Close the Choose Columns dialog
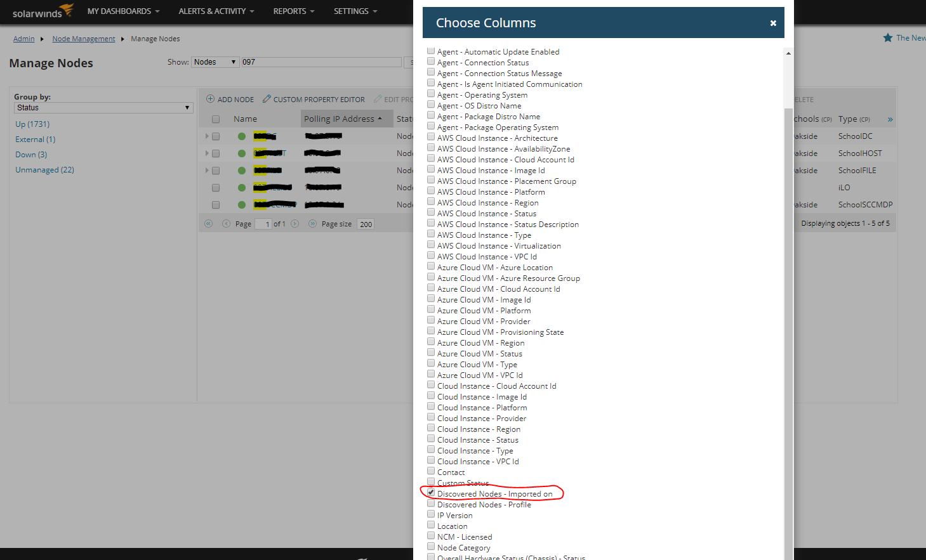This screenshot has height=560, width=926. pos(773,23)
